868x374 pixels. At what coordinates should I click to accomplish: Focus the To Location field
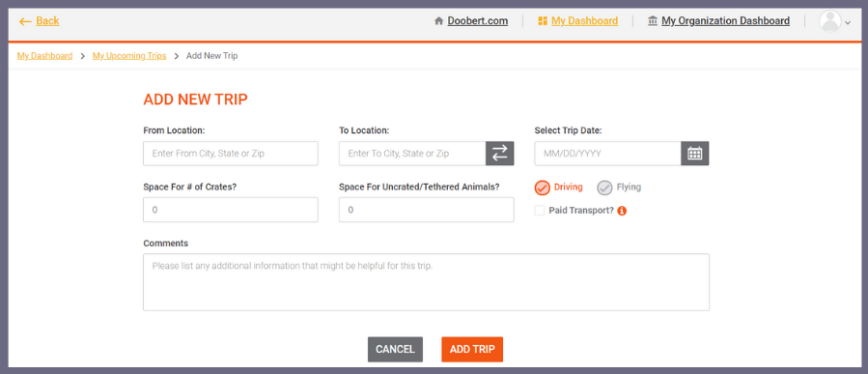coord(412,154)
